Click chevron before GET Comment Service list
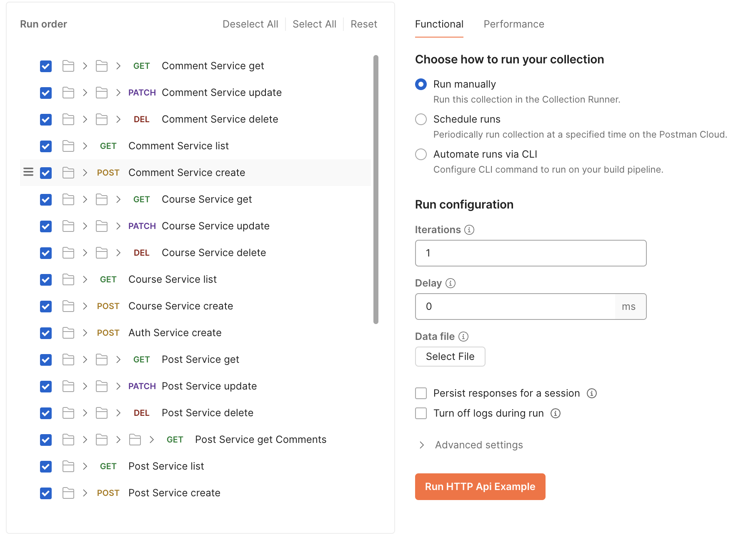This screenshot has width=756, height=543. [x=85, y=146]
